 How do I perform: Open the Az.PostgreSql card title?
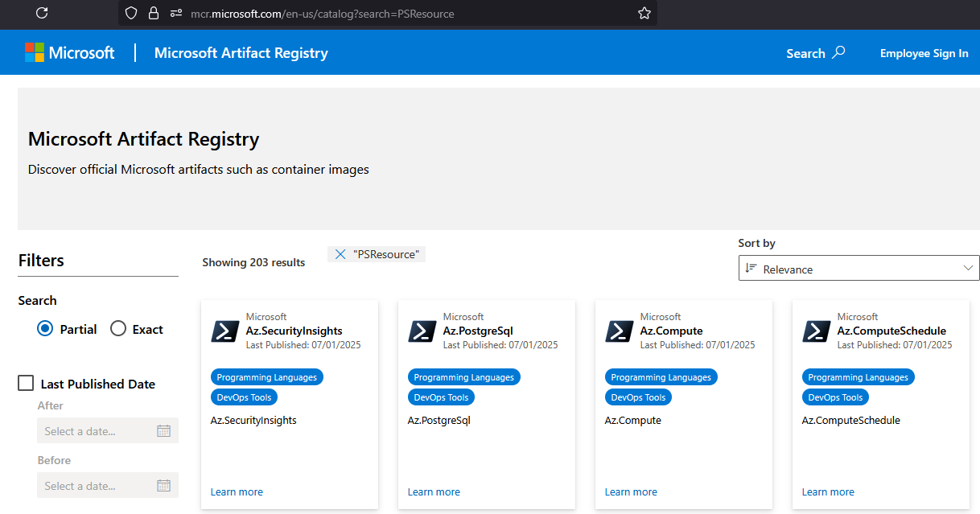pyautogui.click(x=478, y=331)
